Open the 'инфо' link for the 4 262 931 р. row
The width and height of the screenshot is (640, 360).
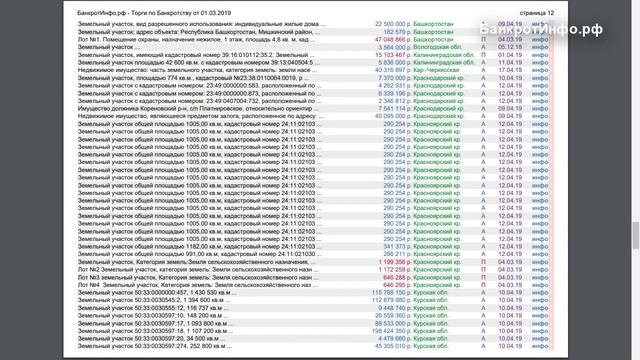tap(540, 86)
